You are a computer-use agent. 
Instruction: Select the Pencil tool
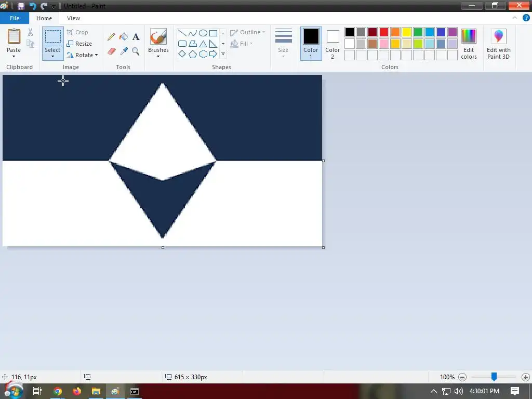pos(111,37)
